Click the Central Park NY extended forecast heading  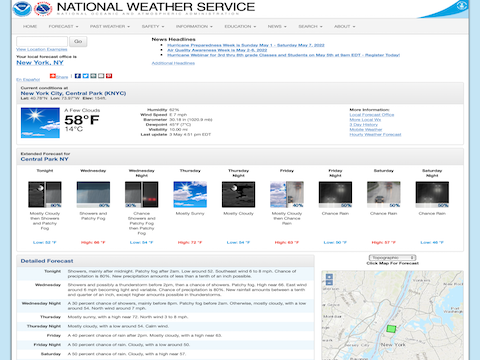coord(44,159)
